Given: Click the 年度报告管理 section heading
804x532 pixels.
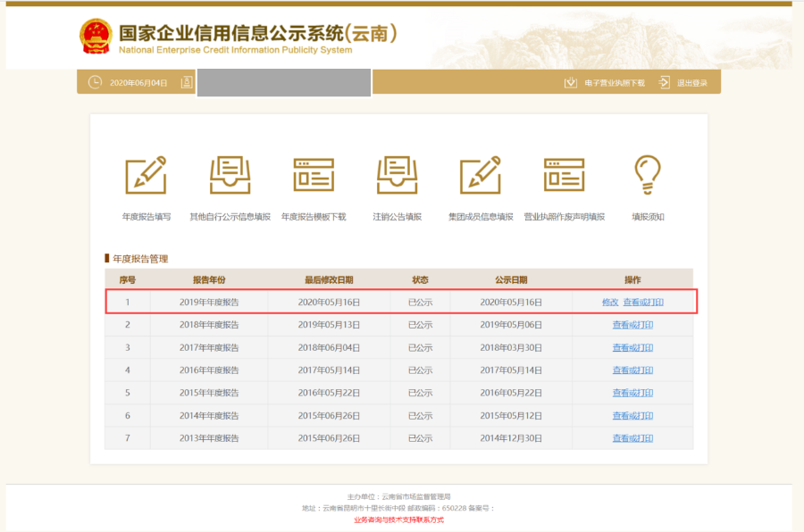Looking at the screenshot, I should pos(140,259).
